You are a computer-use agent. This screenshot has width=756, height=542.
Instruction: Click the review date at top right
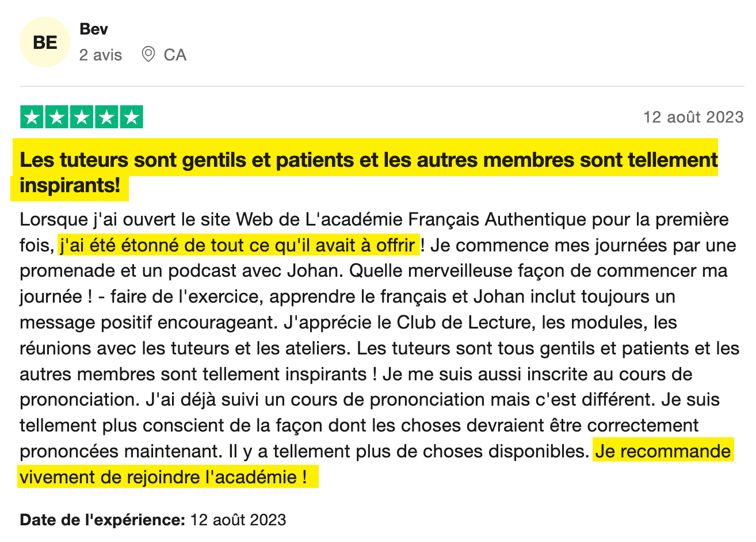pyautogui.click(x=693, y=117)
